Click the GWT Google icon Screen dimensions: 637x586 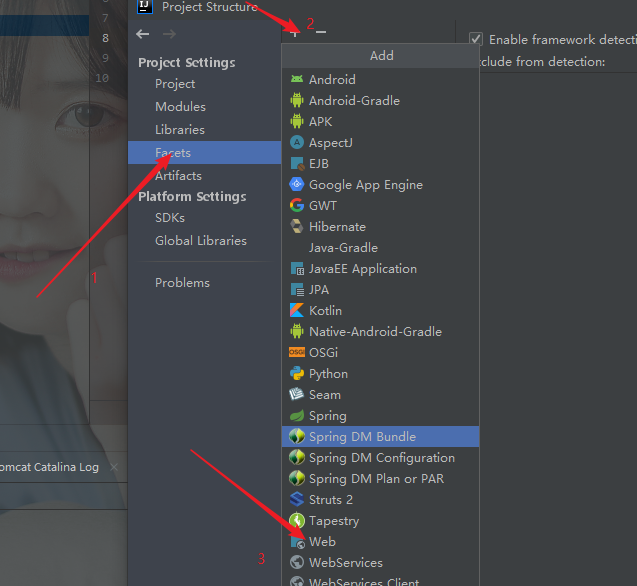pos(297,206)
